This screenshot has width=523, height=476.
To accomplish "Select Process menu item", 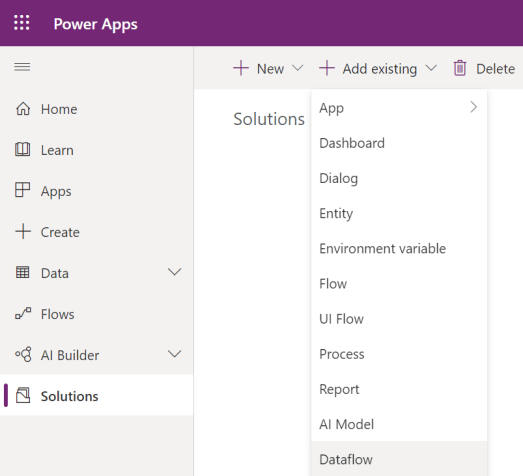I will pyautogui.click(x=399, y=354).
